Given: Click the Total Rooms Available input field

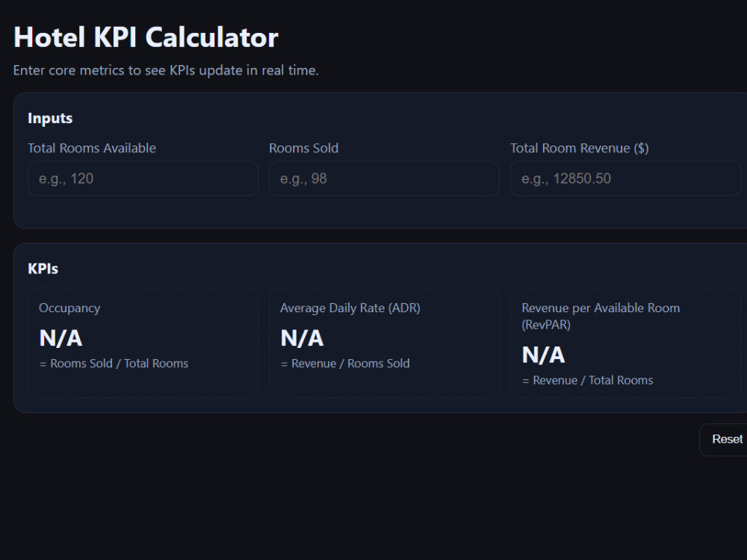Looking at the screenshot, I should pyautogui.click(x=143, y=178).
